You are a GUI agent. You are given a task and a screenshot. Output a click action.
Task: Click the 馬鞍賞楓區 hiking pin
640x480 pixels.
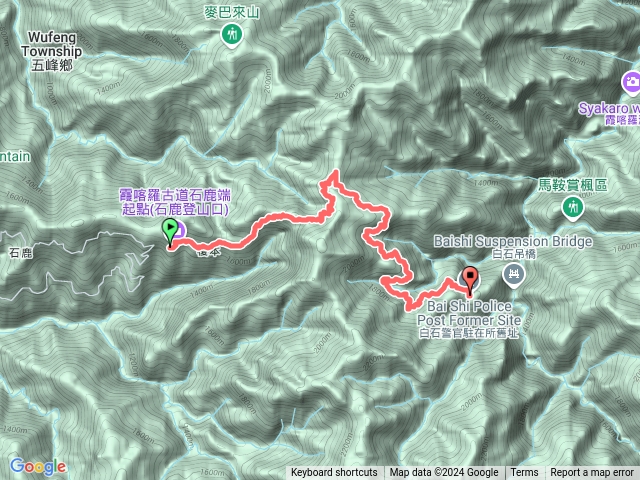click(x=573, y=208)
